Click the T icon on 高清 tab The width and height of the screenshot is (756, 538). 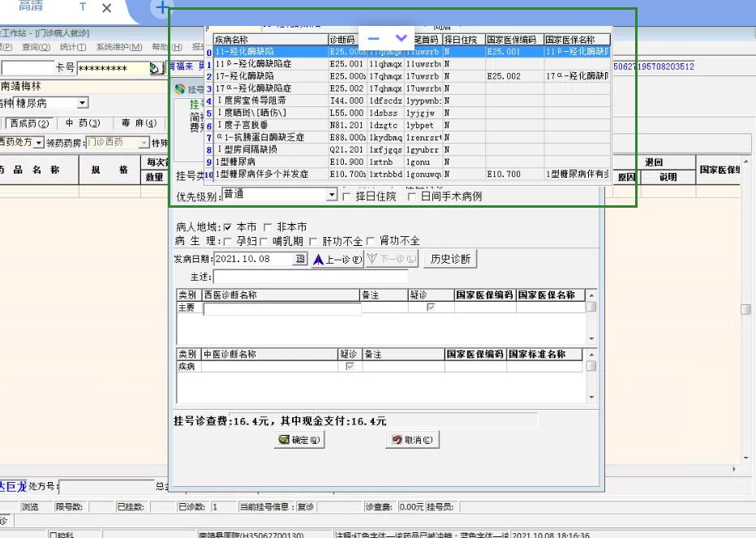(x=83, y=7)
